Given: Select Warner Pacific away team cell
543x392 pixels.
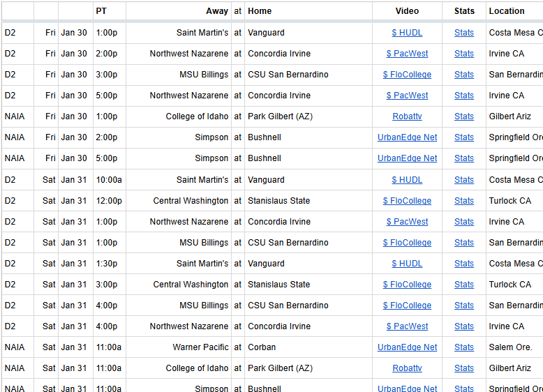Looking at the screenshot, I should coord(179,347).
